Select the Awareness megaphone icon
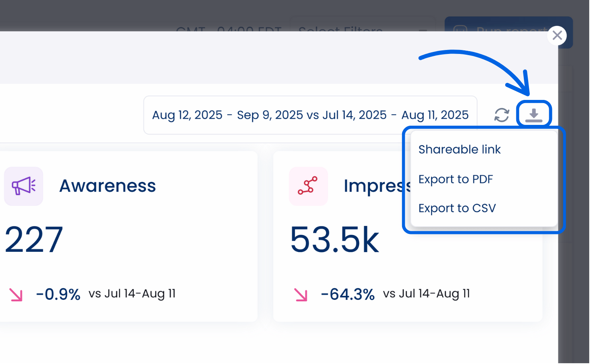590x364 pixels. pos(23,186)
